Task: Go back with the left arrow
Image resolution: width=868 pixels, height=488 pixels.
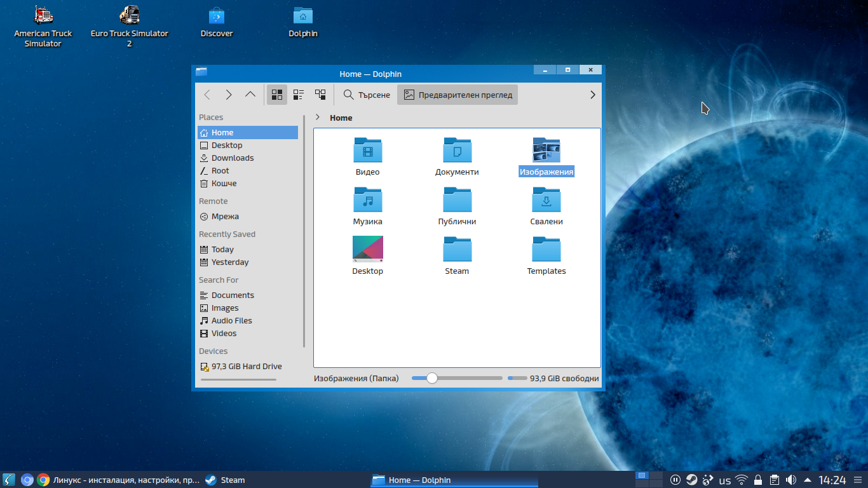Action: click(x=207, y=95)
